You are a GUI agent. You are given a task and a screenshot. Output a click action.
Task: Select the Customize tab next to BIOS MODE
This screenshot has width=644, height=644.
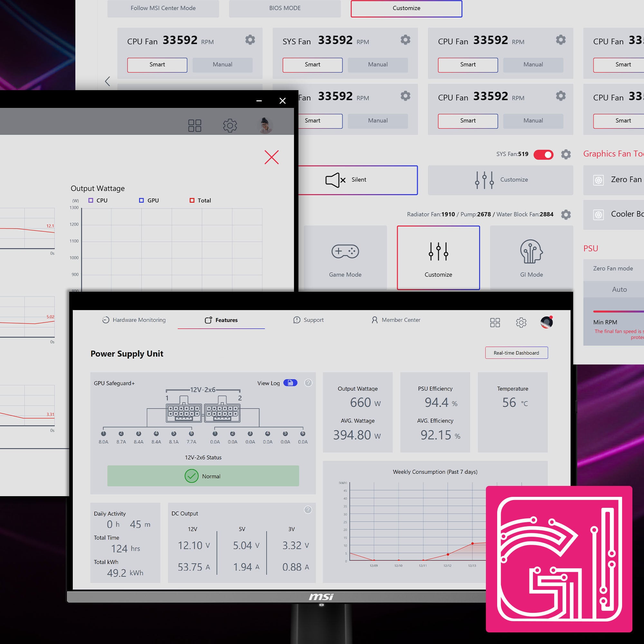click(x=406, y=8)
